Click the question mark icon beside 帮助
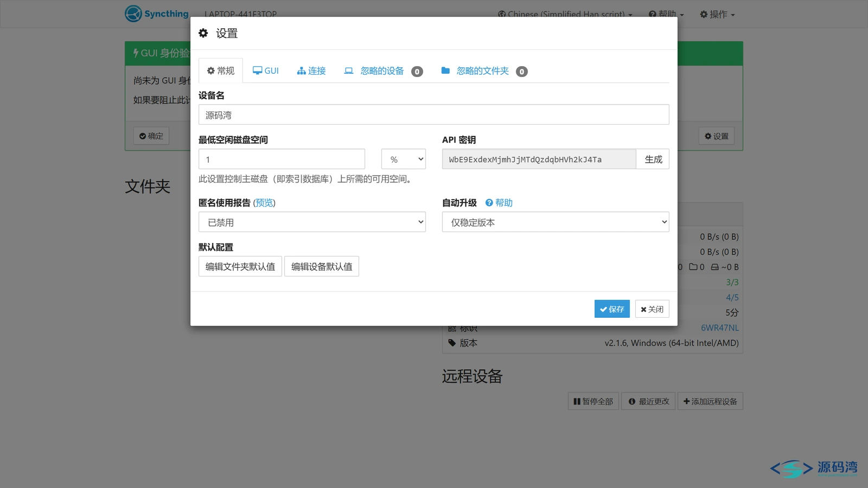 click(x=489, y=203)
